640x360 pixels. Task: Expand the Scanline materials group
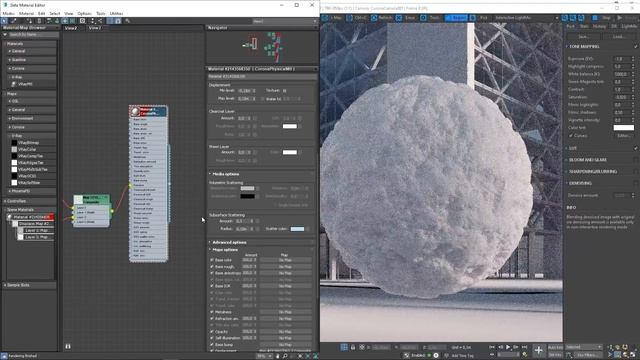click(x=31, y=60)
